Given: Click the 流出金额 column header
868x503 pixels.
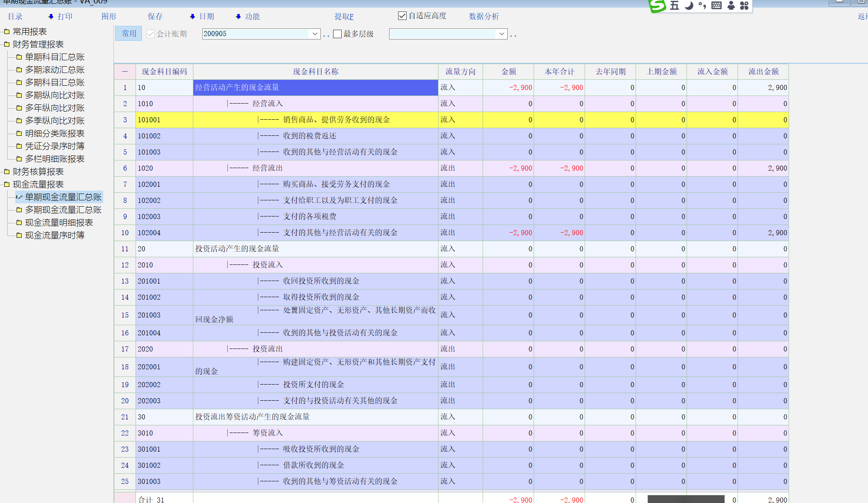Looking at the screenshot, I should tap(763, 72).
